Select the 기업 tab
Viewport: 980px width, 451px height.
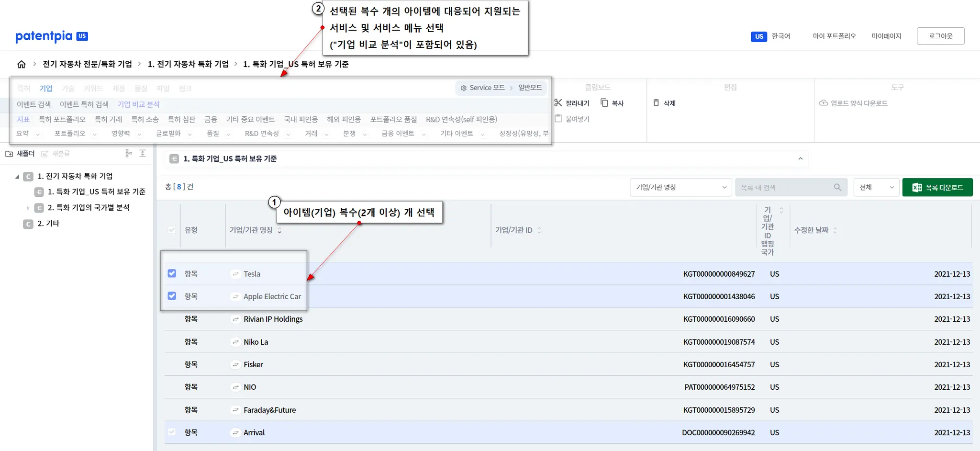pyautogui.click(x=46, y=88)
